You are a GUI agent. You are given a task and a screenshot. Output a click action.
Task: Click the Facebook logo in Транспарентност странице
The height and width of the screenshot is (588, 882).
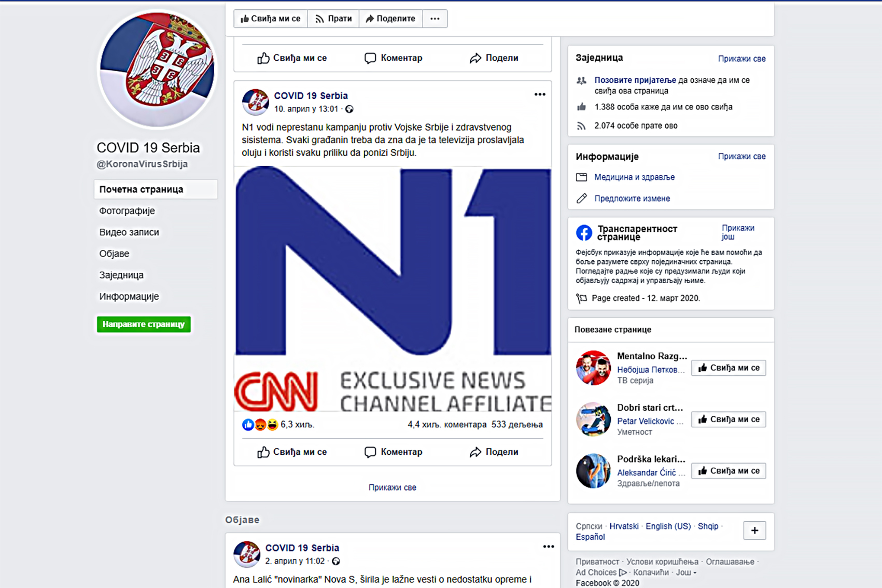click(584, 233)
